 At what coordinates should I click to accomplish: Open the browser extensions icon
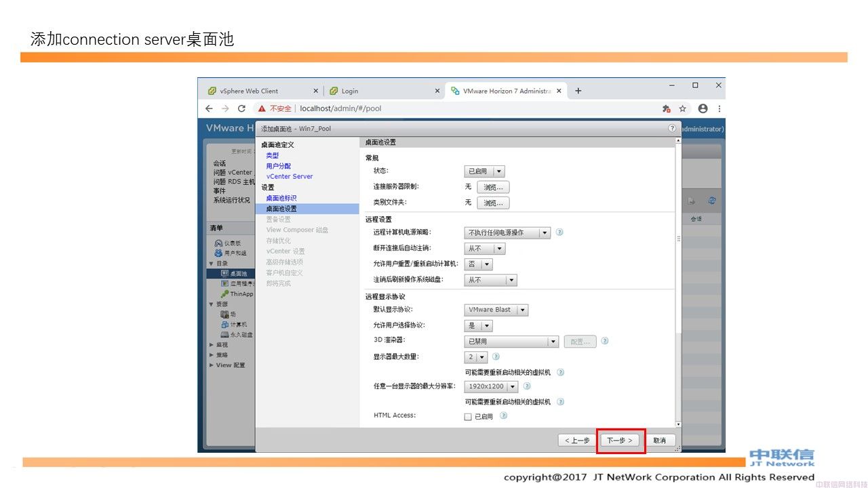667,108
